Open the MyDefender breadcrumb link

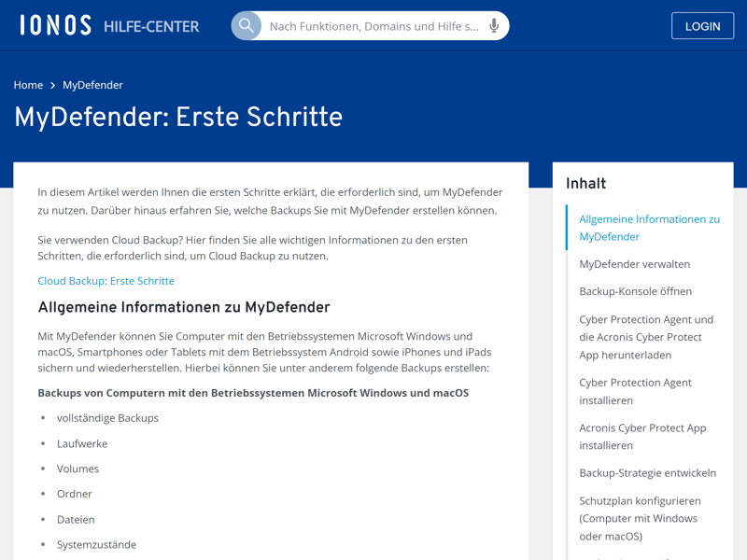click(x=92, y=85)
